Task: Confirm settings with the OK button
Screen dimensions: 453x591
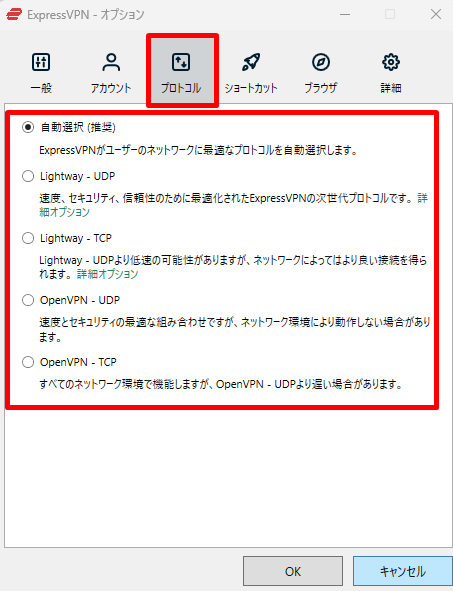Action: 293,571
